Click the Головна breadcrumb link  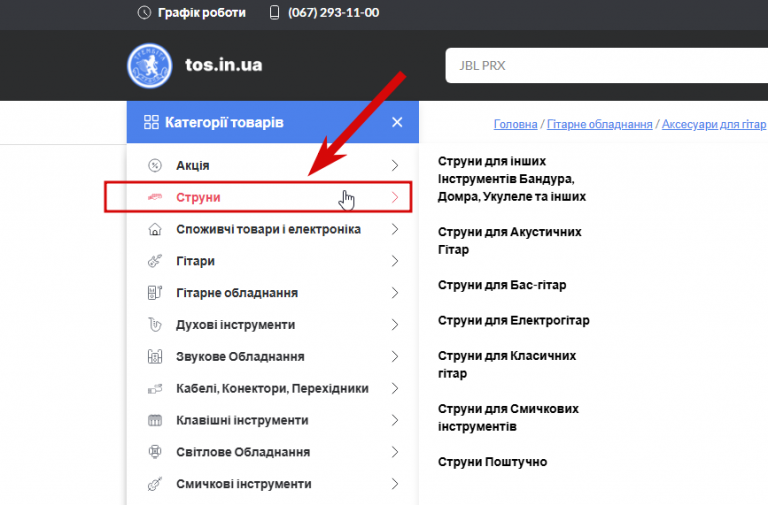pos(515,124)
